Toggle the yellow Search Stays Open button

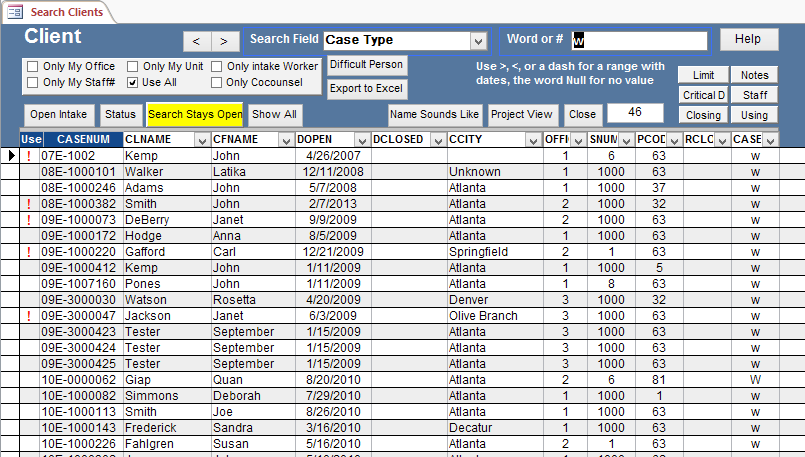click(x=195, y=114)
